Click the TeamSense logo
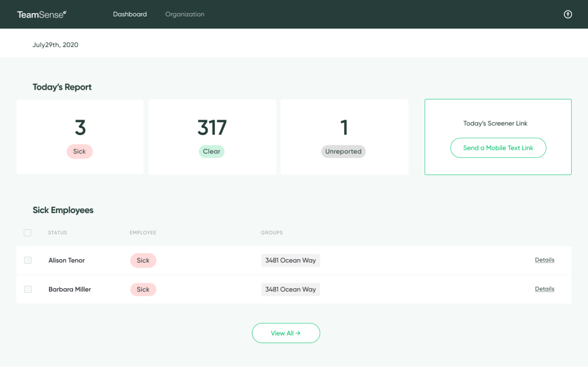This screenshot has height=368, width=588. 42,14
